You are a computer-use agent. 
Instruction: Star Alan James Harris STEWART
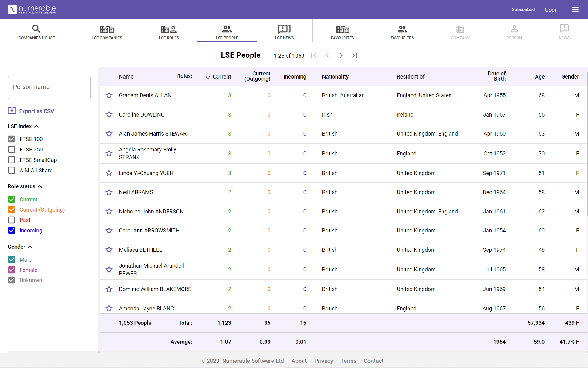click(109, 134)
